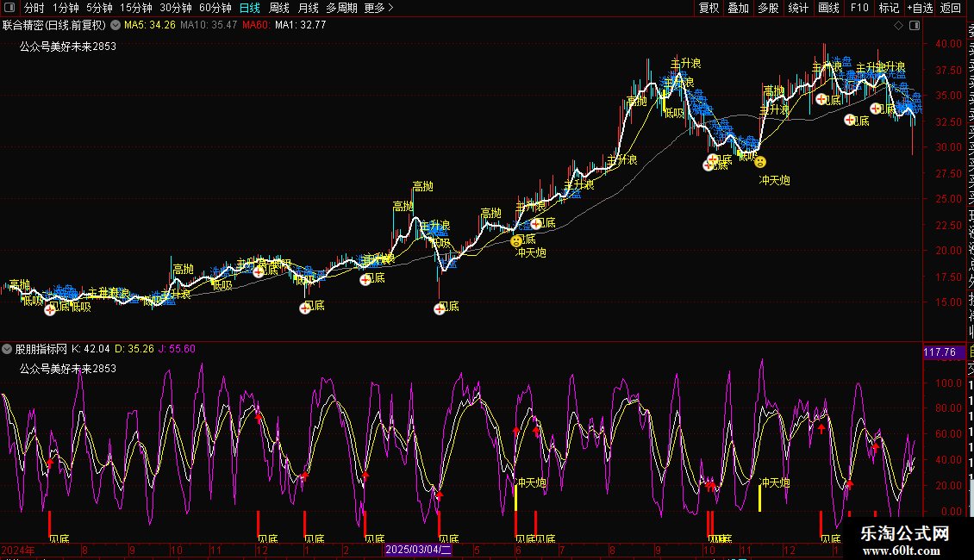Click the 返回 back button
Viewport: 974px width, 560px height.
[x=951, y=8]
